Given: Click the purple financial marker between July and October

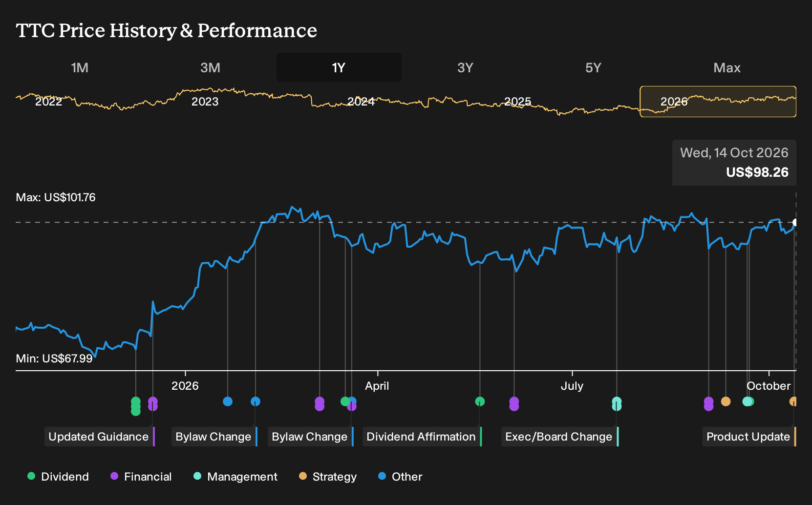Looking at the screenshot, I should (708, 404).
